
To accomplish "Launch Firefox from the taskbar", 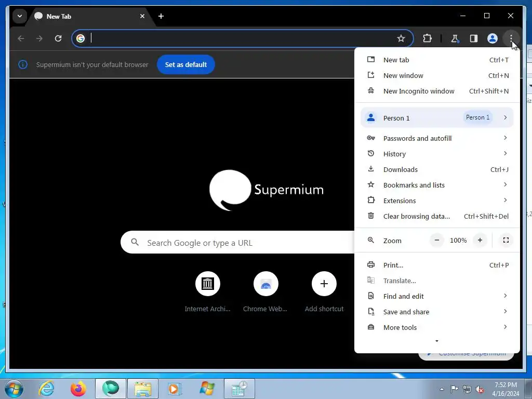I will [x=78, y=389].
